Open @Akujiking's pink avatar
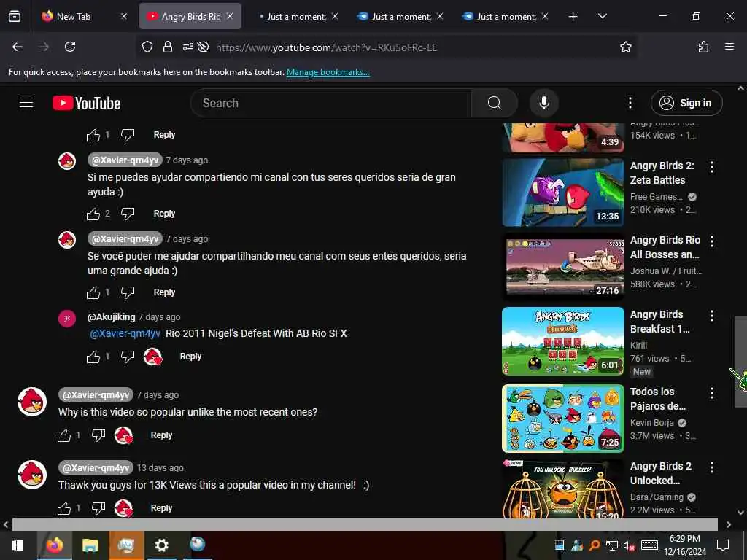Image resolution: width=747 pixels, height=560 pixels. tap(66, 319)
